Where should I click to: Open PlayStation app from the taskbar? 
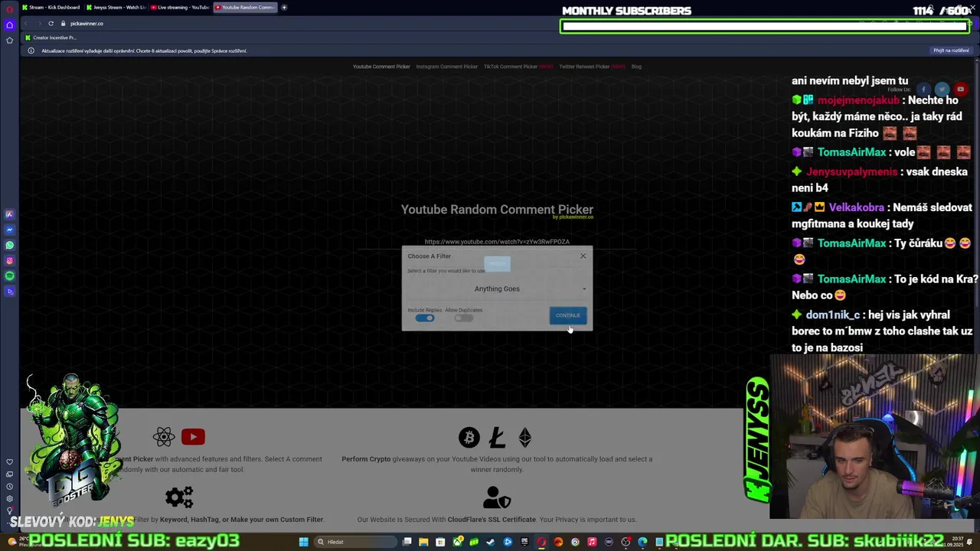508,542
